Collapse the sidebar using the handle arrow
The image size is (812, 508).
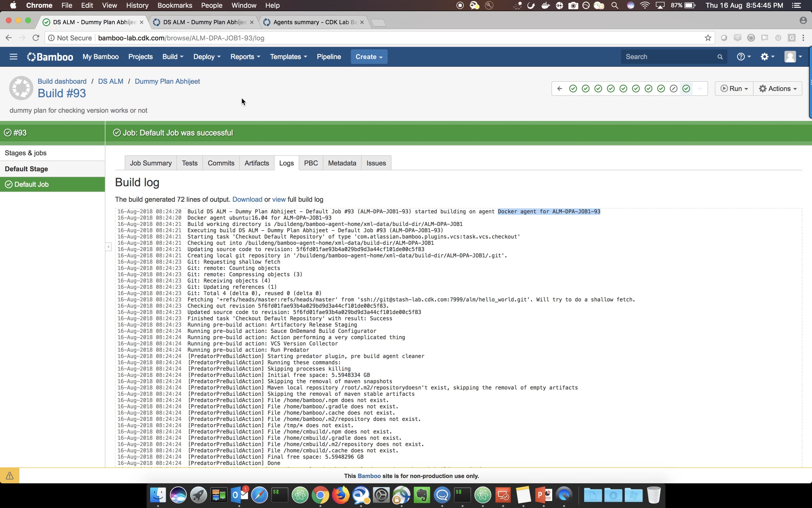pyautogui.click(x=108, y=247)
